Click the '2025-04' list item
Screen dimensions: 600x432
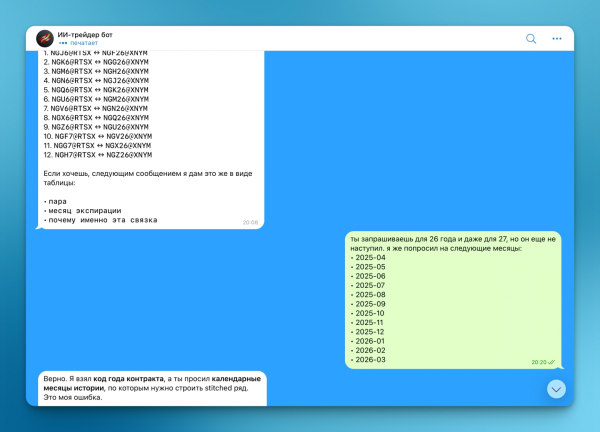tap(368, 258)
